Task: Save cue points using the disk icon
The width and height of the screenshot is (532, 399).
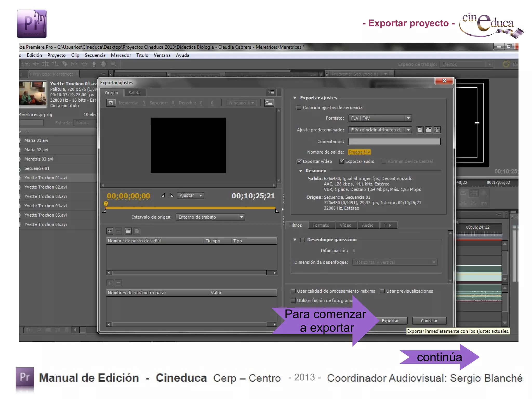Action: click(137, 231)
